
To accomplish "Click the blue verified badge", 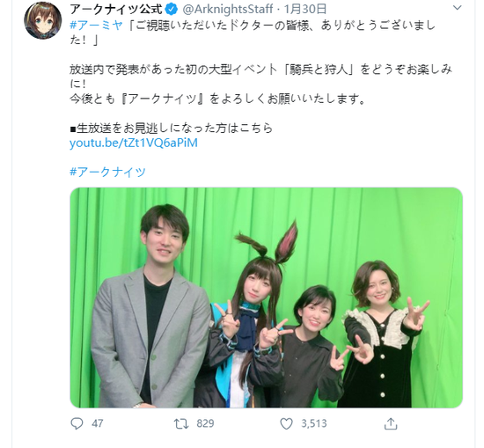I will click(x=172, y=10).
